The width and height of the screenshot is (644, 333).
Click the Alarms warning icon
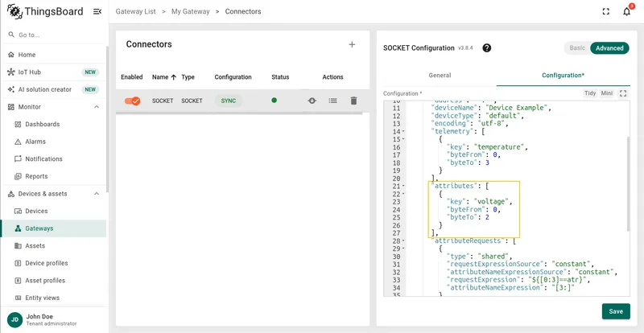point(18,142)
